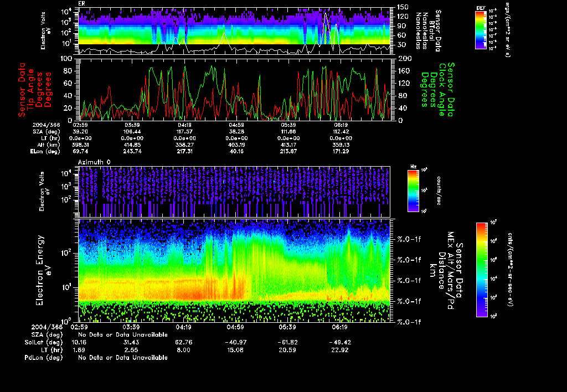Select SolLat value 10.16
567x392 pixels.
point(79,342)
